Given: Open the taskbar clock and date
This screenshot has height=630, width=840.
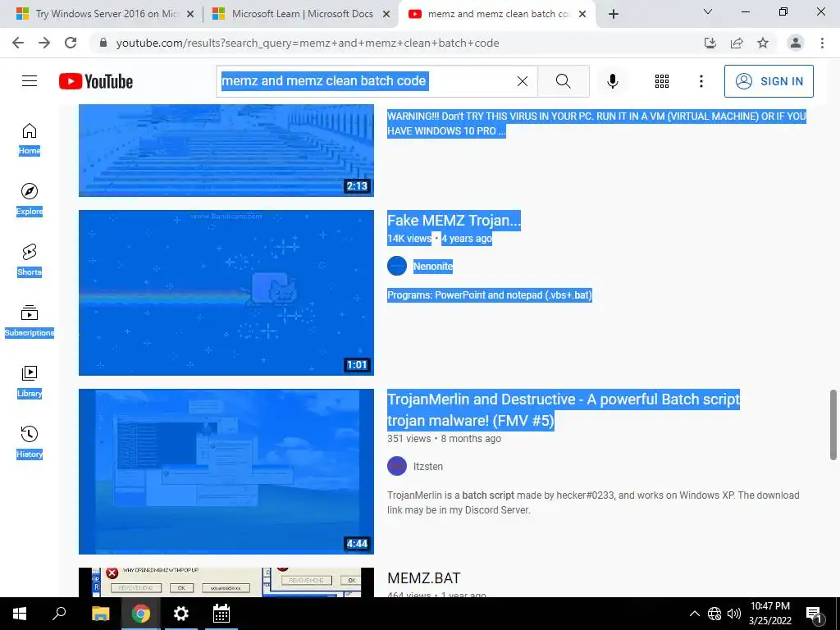Looking at the screenshot, I should coord(769,614).
